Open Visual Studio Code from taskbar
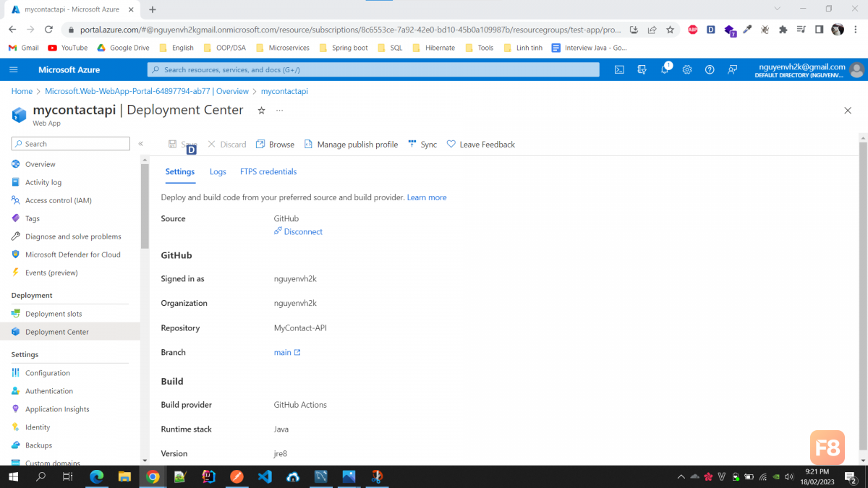 tap(265, 476)
